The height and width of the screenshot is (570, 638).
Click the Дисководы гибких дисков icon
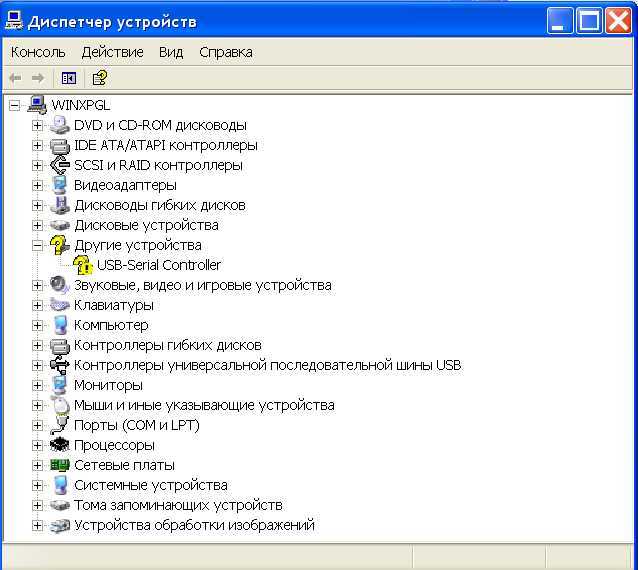point(60,205)
